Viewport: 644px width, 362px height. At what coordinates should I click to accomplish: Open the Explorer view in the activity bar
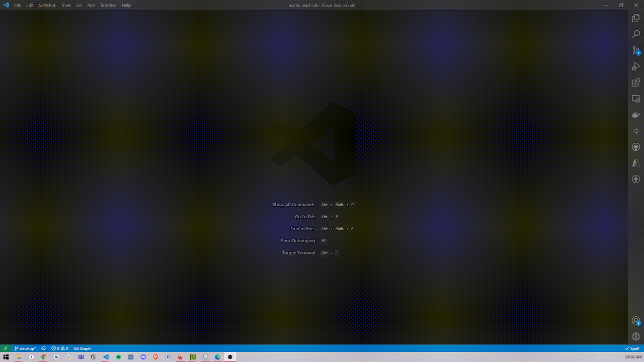pos(636,18)
